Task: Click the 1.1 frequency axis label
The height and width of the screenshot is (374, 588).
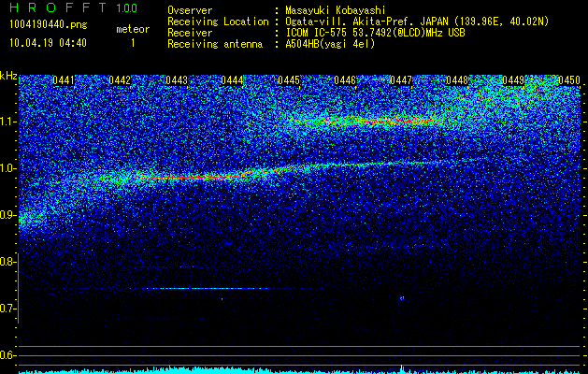Action: [x=8, y=122]
